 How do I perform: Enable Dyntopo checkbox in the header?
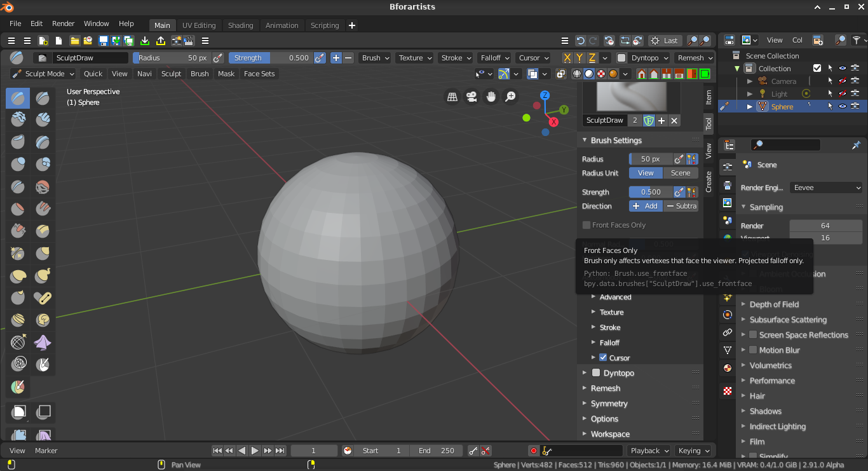coord(621,58)
